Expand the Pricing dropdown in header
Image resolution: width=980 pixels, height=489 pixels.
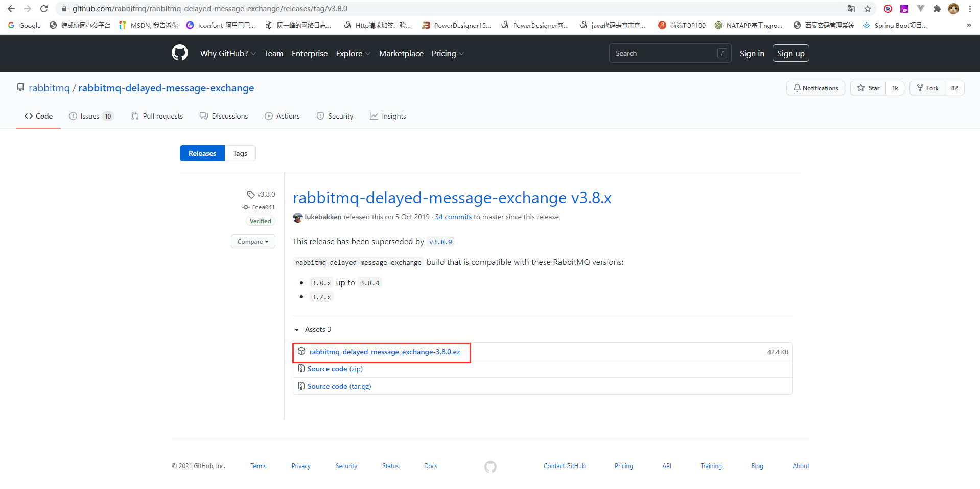(x=448, y=53)
